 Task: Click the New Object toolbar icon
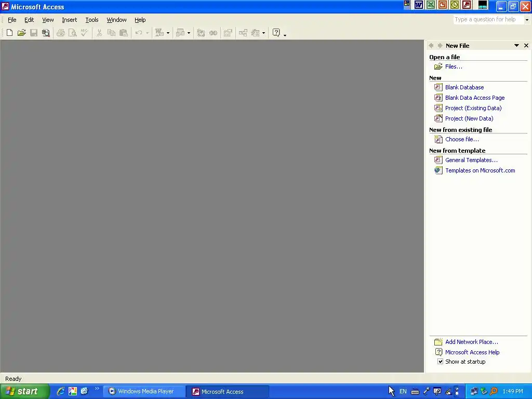tap(256, 33)
